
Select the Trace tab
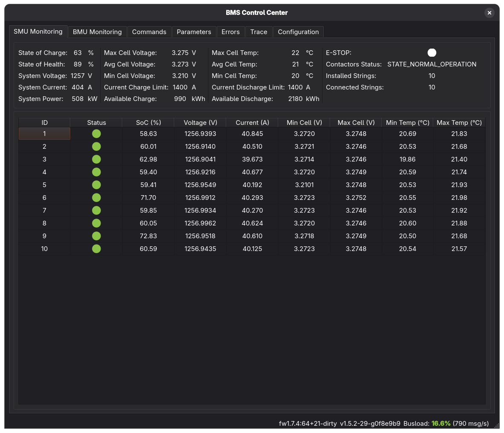(259, 32)
